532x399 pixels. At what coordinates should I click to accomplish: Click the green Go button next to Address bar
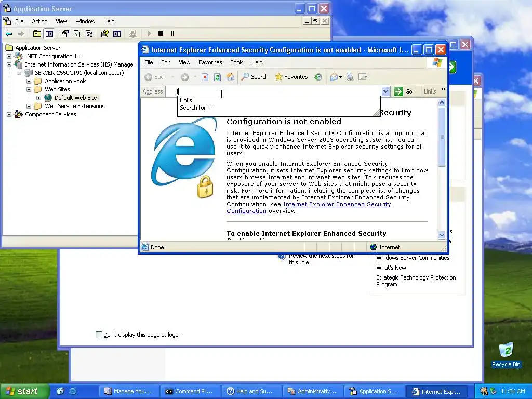[403, 91]
